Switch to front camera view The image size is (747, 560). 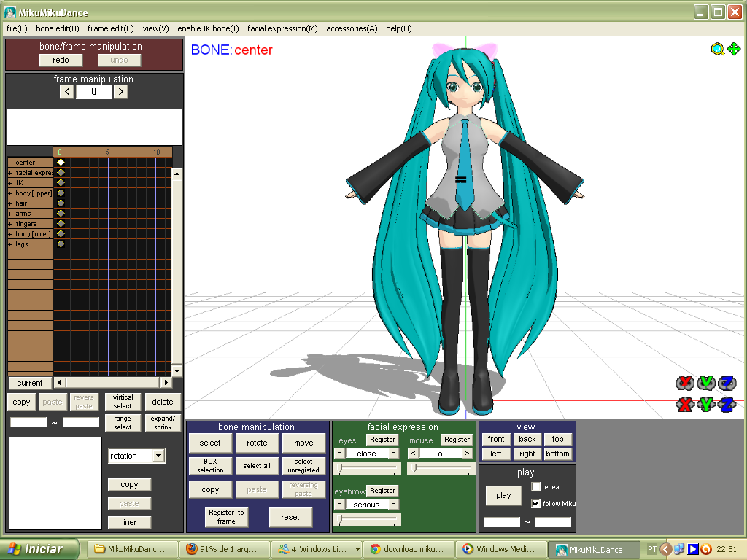tap(496, 439)
